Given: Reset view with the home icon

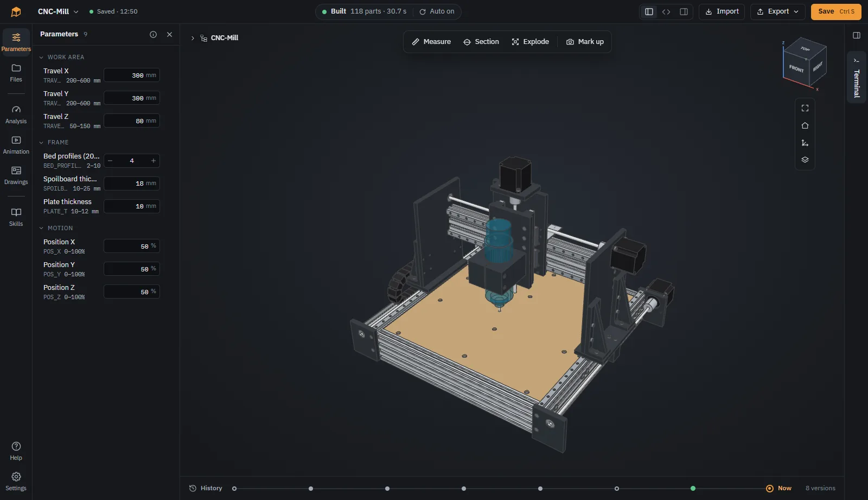Looking at the screenshot, I should (x=805, y=125).
